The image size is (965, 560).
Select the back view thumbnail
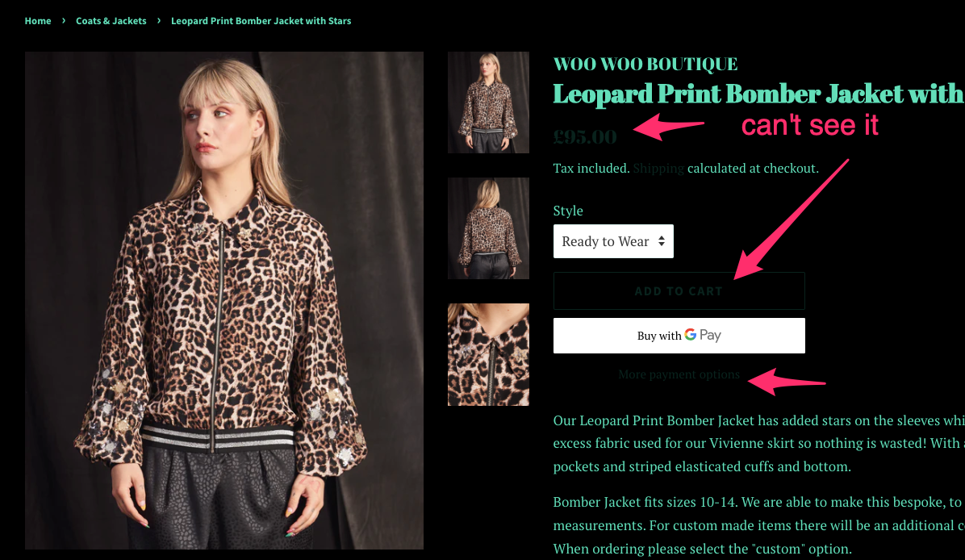pyautogui.click(x=488, y=228)
